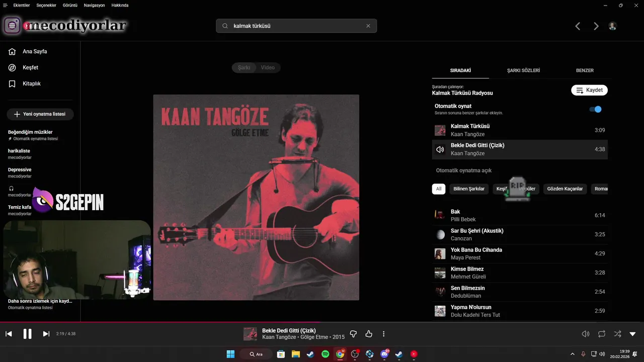
Task: Play Kimse Bilmez by Mehmet Güreli
Action: 520,273
